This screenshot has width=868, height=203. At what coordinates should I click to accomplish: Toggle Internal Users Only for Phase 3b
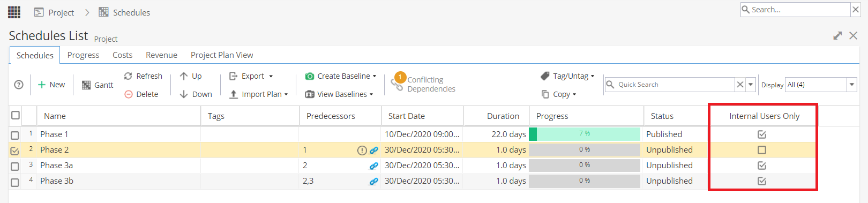[x=762, y=181]
